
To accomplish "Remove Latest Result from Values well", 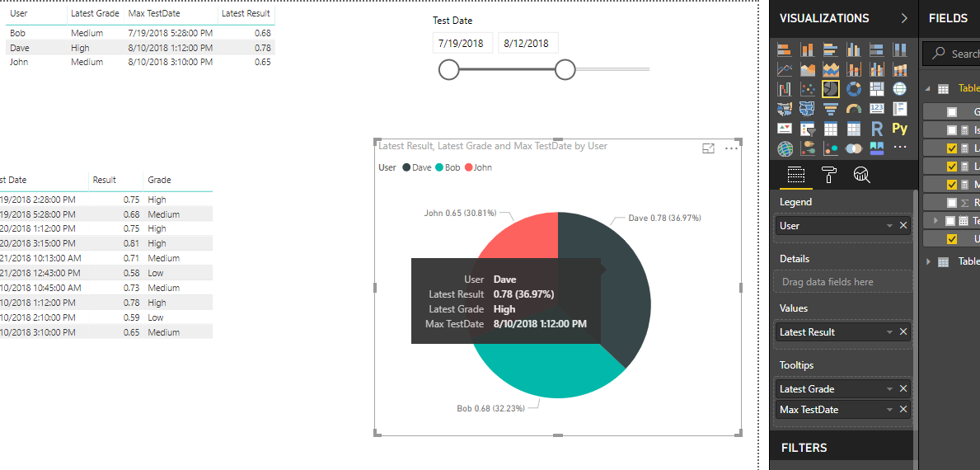I will 903,331.
